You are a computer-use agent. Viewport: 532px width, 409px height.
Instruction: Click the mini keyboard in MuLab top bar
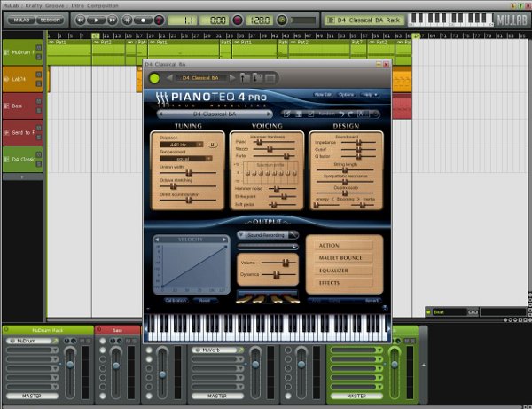(x=450, y=20)
